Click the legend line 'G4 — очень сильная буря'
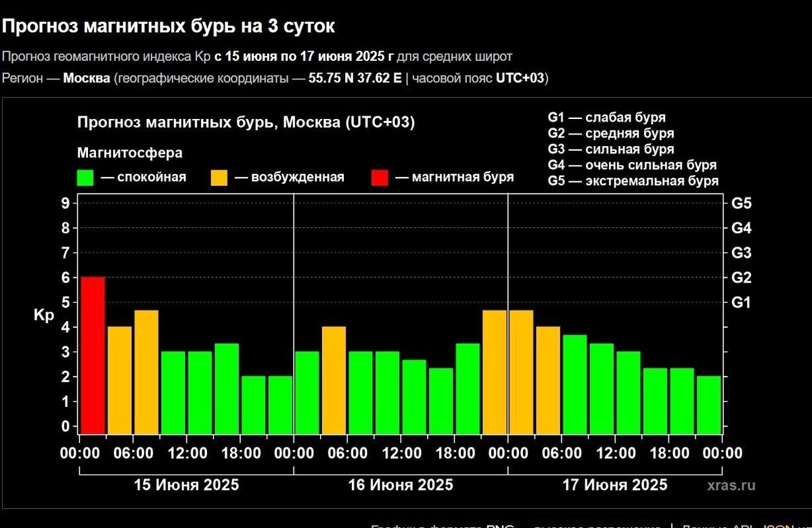The image size is (812, 528). [x=632, y=165]
